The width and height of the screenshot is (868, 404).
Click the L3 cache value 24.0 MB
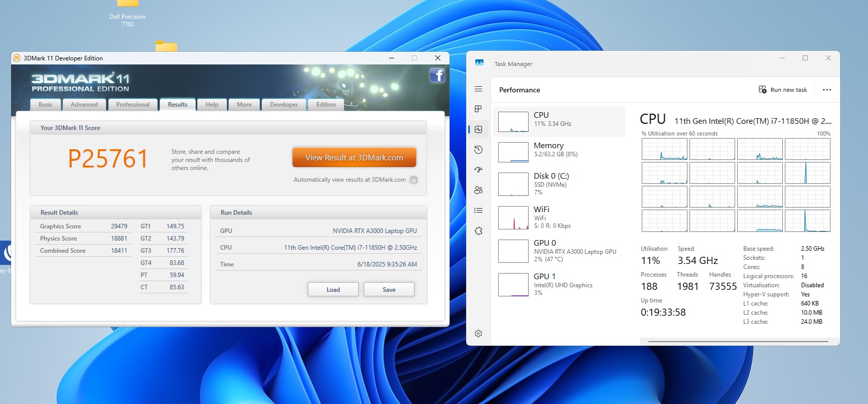pos(812,322)
